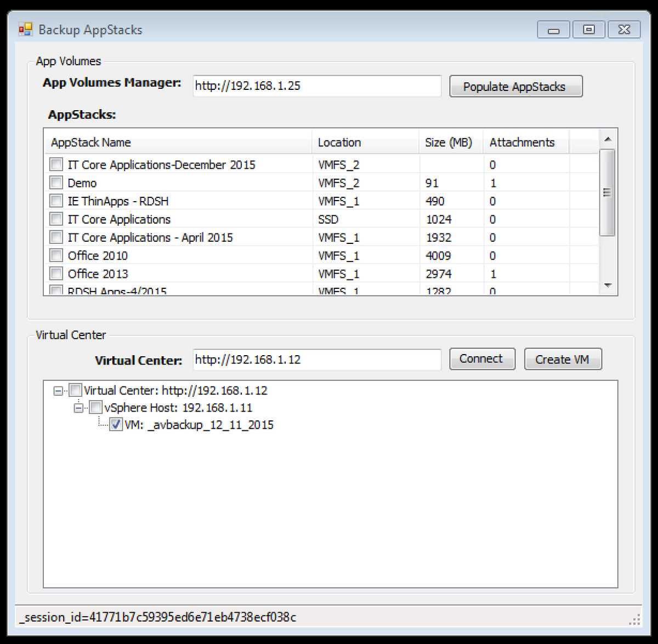Tick the IE ThinApps - RDSH checkbox
Image resolution: width=658 pixels, height=644 pixels.
click(x=56, y=201)
